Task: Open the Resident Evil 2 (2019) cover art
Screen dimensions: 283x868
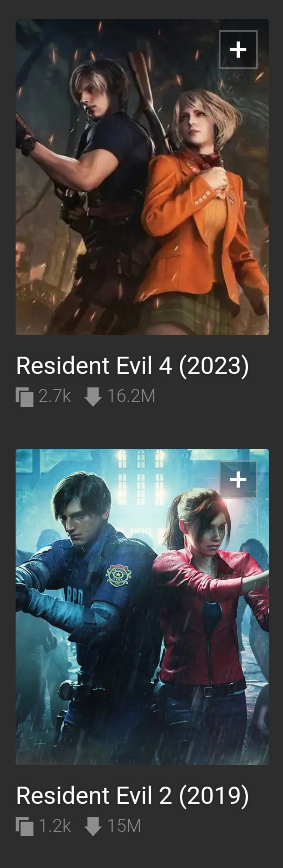Action: point(142,607)
